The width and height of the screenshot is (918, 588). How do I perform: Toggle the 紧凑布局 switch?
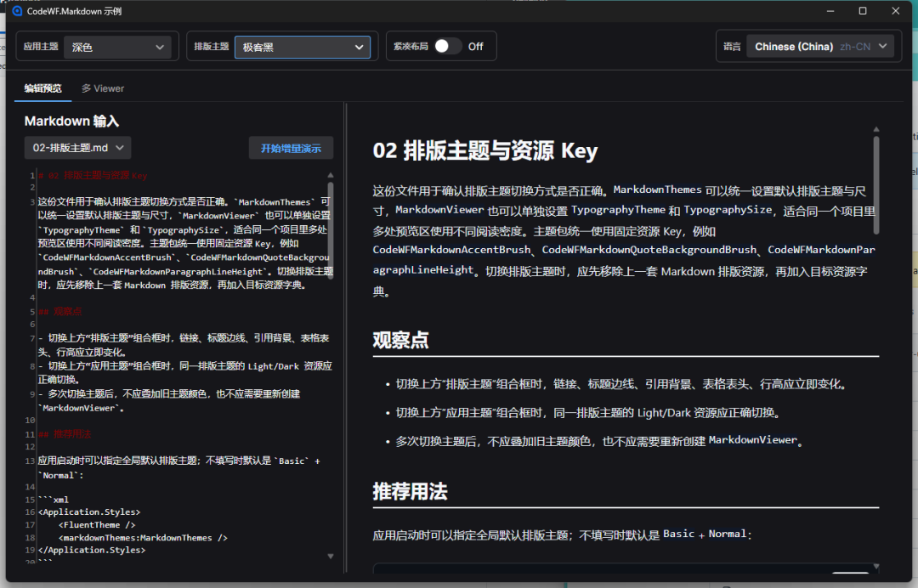[x=447, y=46]
